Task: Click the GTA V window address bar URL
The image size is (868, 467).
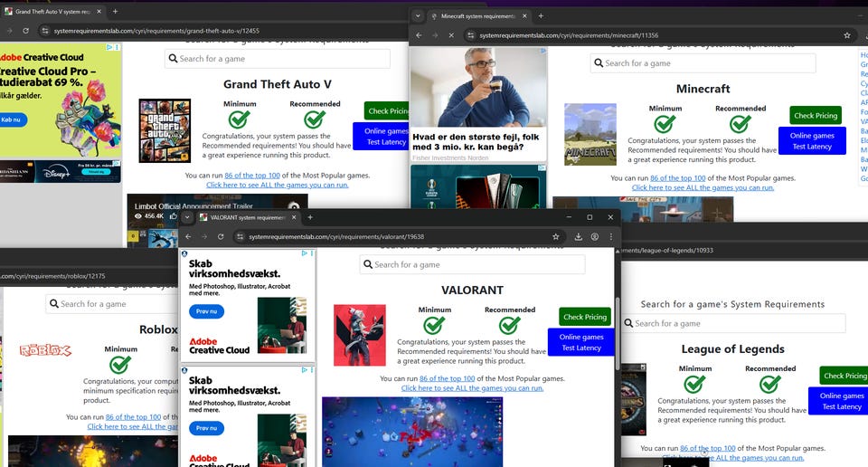Action: point(156,31)
